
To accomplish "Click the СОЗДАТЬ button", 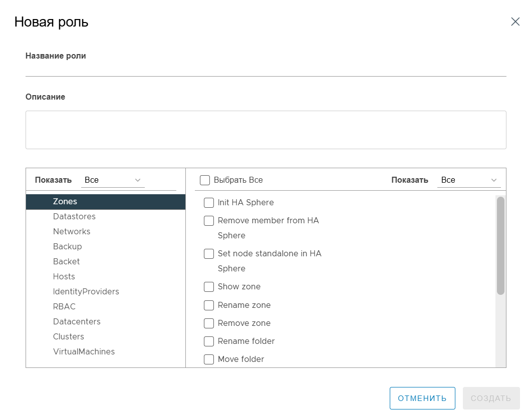I will (491, 398).
